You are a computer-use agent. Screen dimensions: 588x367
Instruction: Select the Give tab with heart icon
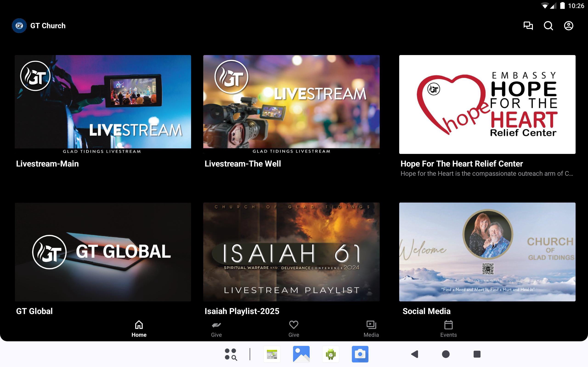294,329
